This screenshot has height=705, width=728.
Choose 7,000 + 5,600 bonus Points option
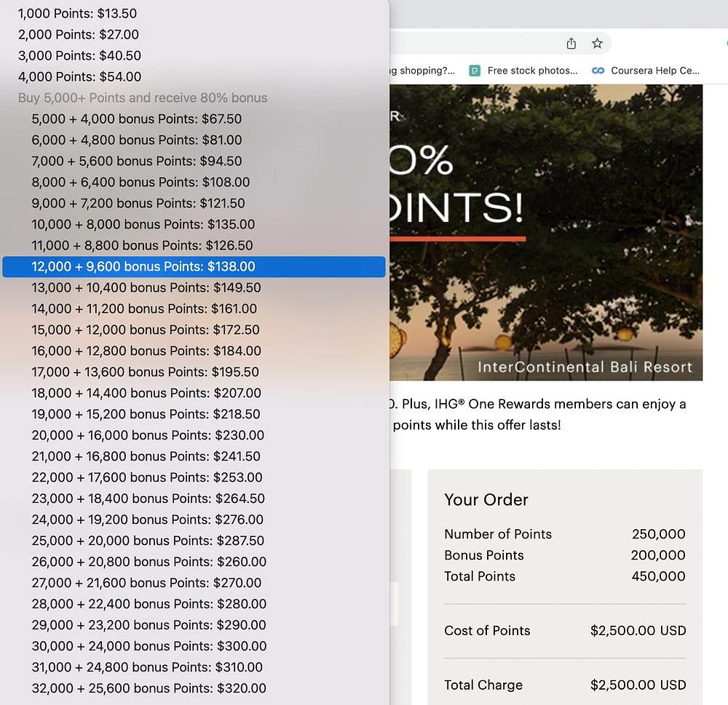tap(194, 161)
